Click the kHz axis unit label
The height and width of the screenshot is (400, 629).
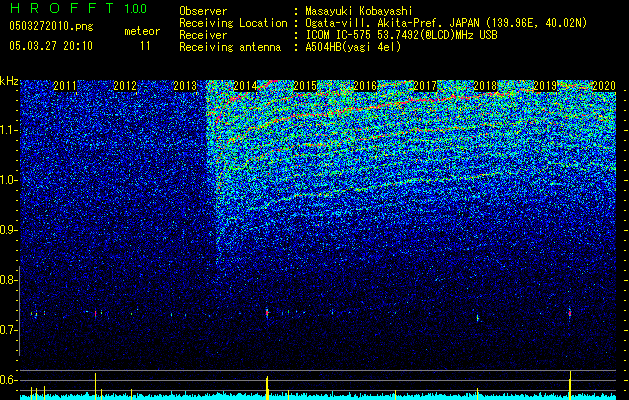pos(9,81)
